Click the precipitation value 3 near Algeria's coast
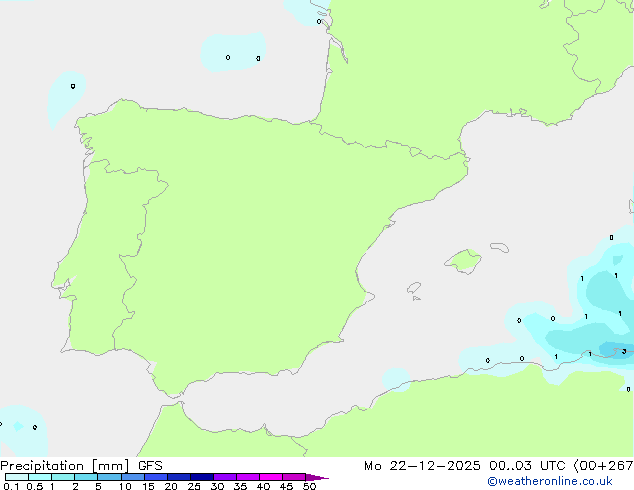The image size is (634, 490). coord(623,351)
